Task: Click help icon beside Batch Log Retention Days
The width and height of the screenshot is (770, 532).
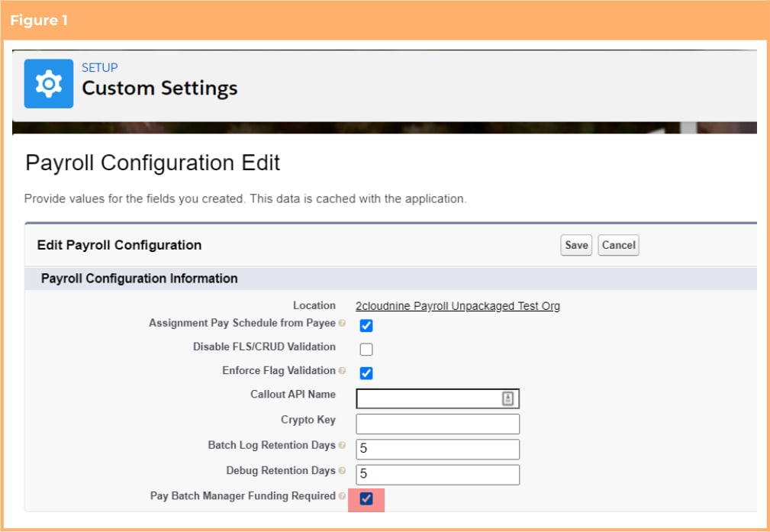Action: coord(343,445)
